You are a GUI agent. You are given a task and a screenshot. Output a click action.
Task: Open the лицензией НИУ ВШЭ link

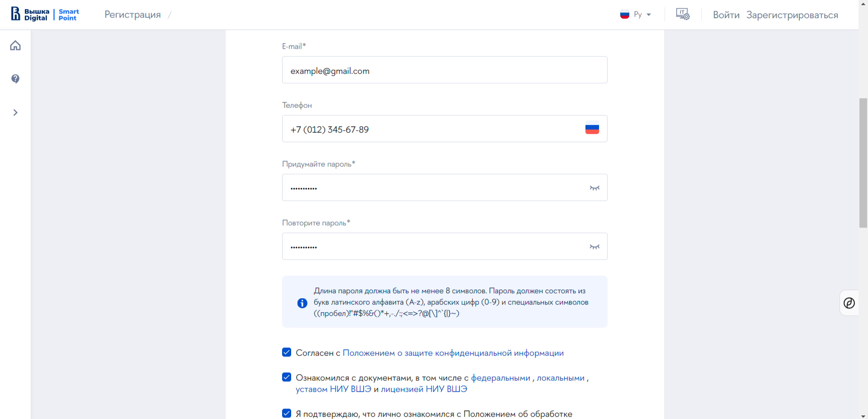tap(424, 389)
